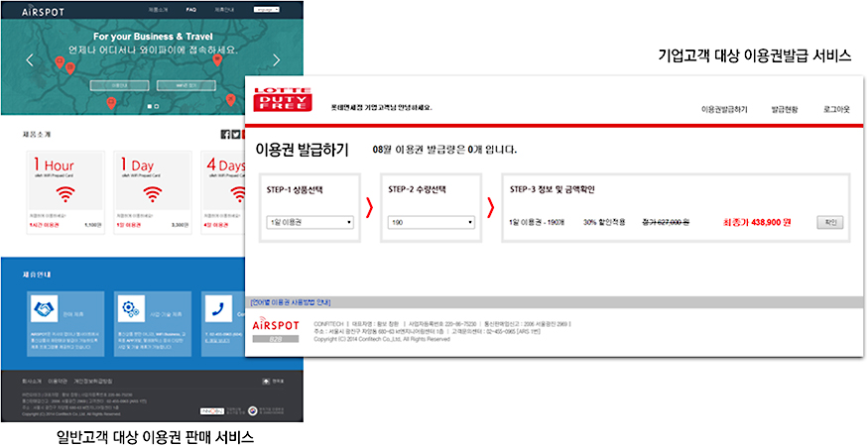Click the telephone contact icon
The height and width of the screenshot is (445, 868).
pyautogui.click(x=218, y=308)
